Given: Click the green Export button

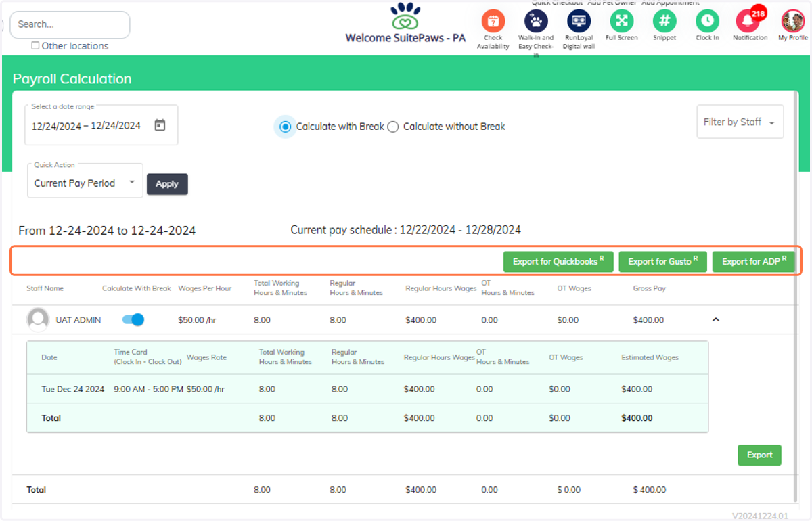Looking at the screenshot, I should coord(759,455).
